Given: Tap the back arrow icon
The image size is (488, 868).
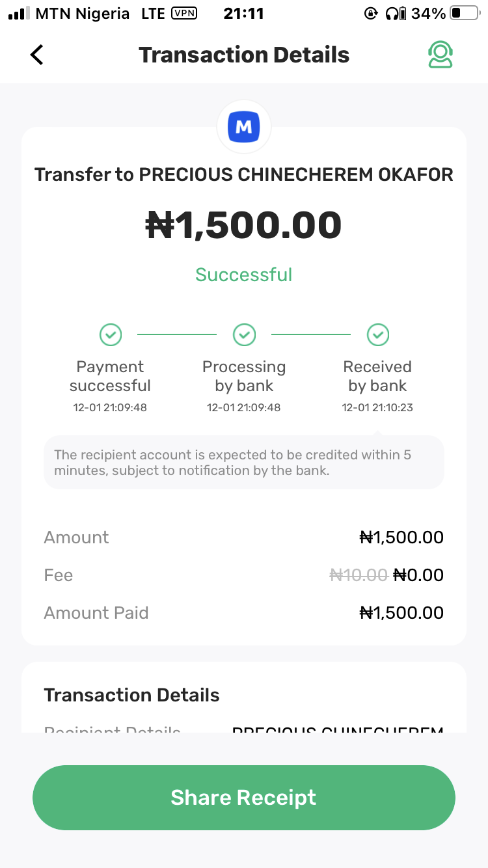Looking at the screenshot, I should [x=37, y=55].
